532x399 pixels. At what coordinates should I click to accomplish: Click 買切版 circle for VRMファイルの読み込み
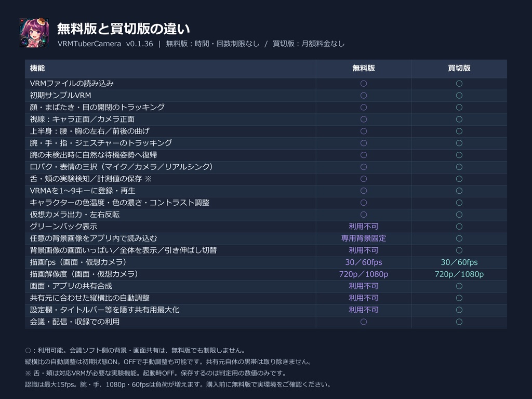[459, 84]
